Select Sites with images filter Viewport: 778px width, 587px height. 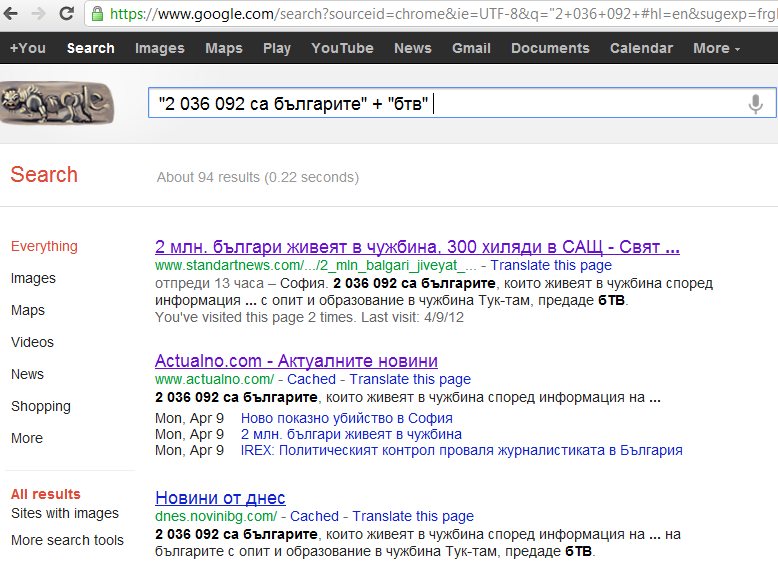64,513
